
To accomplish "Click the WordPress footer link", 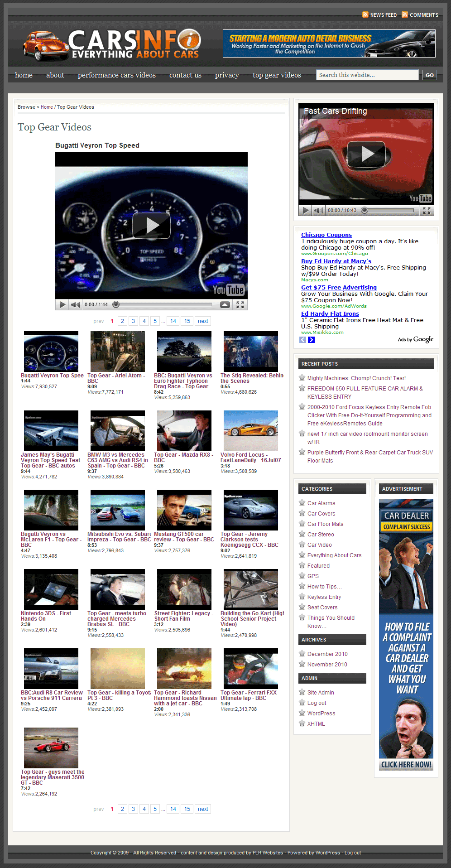I will (x=327, y=853).
